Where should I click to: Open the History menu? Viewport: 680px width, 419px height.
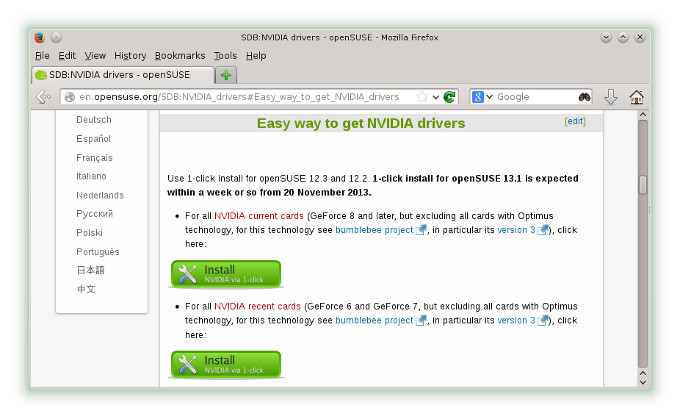click(130, 56)
